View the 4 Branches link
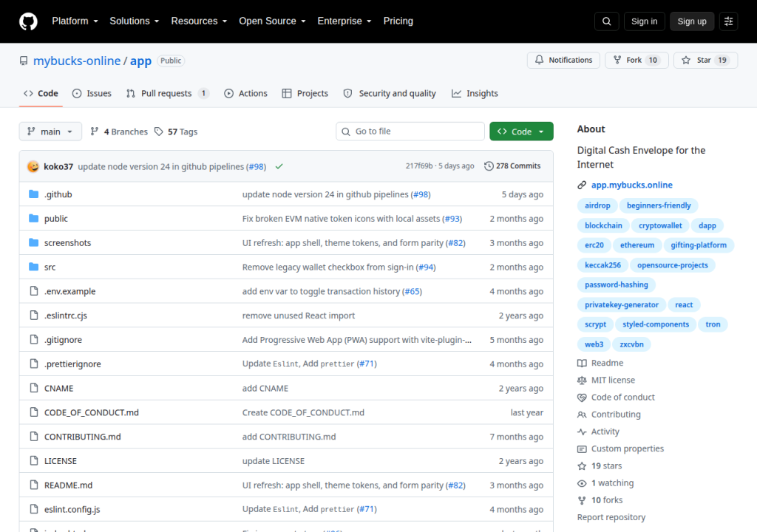757x532 pixels. [x=119, y=132]
